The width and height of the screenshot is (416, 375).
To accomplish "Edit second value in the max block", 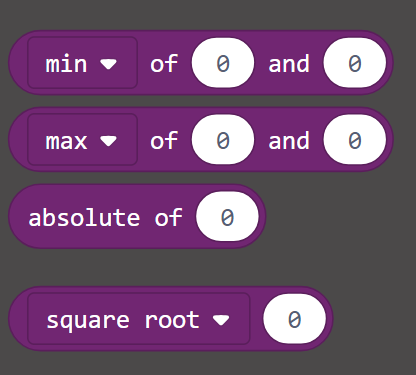I will pyautogui.click(x=355, y=139).
